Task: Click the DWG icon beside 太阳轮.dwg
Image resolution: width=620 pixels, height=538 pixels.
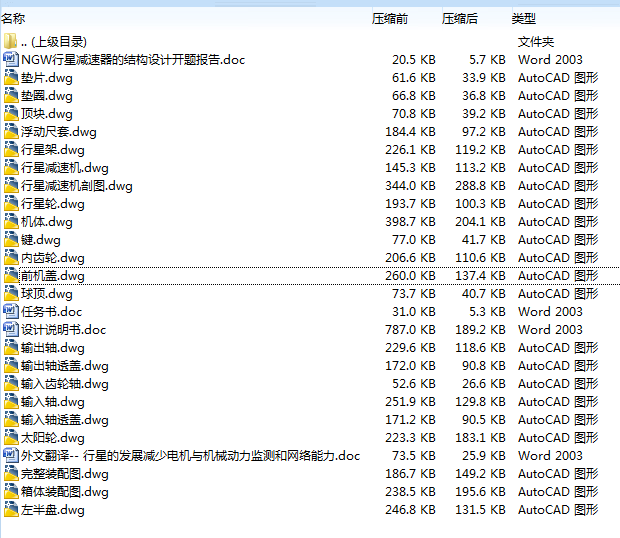Action: coord(11,437)
